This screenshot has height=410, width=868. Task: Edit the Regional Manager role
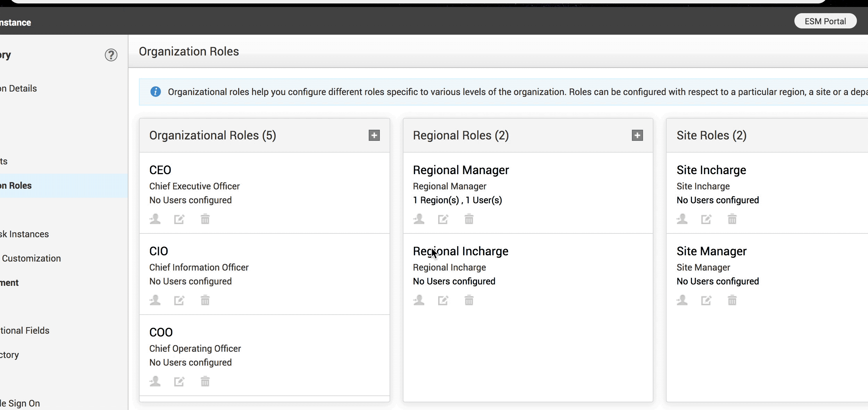(x=443, y=219)
